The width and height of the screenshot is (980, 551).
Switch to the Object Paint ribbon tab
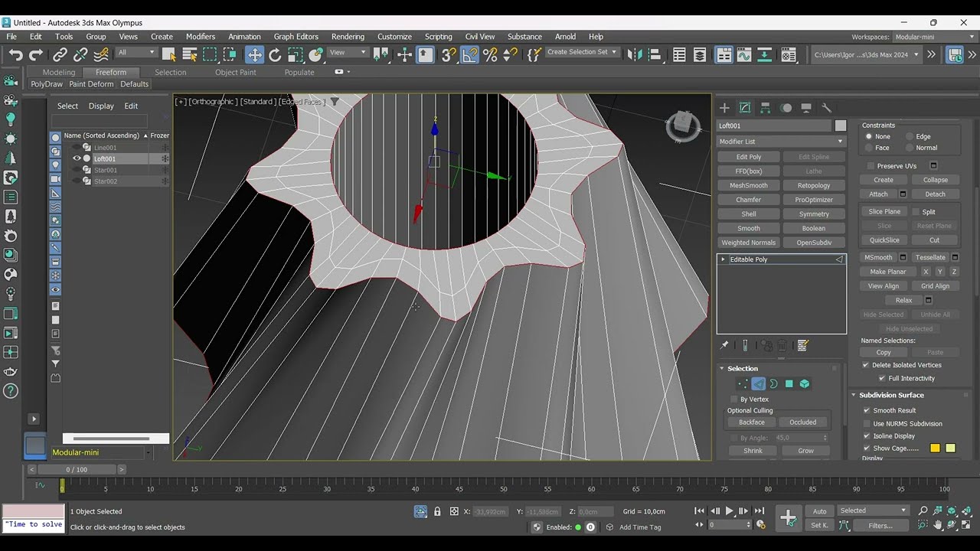click(x=236, y=72)
